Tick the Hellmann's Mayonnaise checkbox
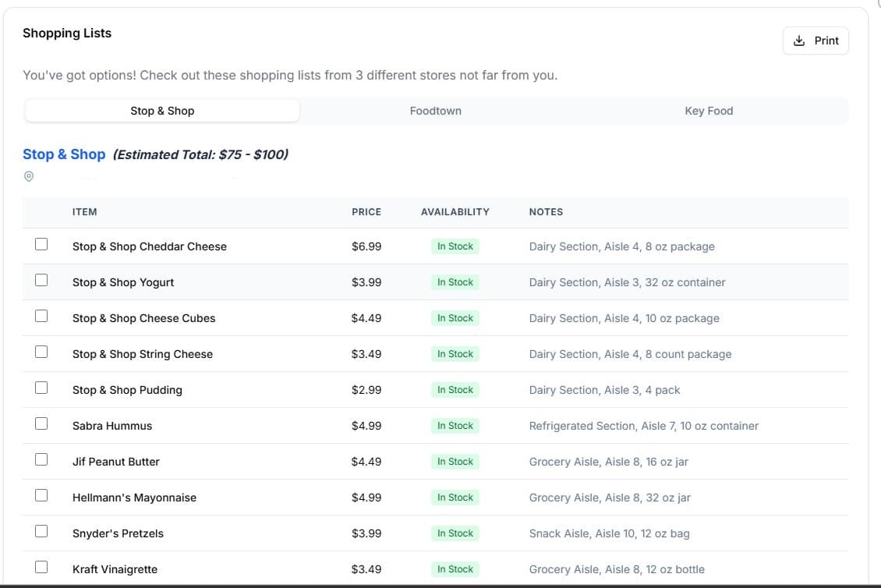This screenshot has width=881, height=588. [41, 496]
